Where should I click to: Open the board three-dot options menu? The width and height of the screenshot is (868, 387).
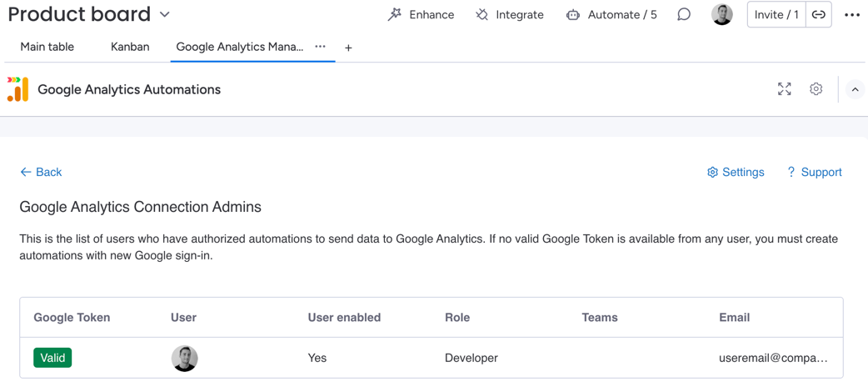click(x=851, y=15)
